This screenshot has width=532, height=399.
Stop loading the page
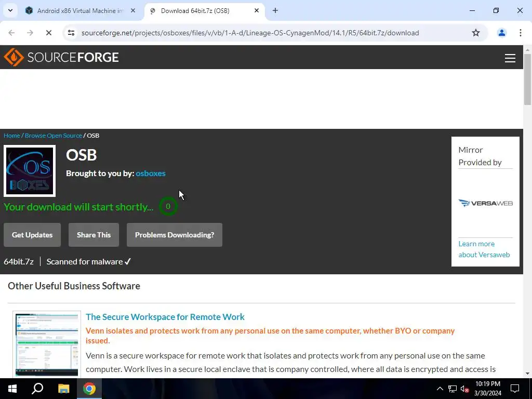coord(48,33)
